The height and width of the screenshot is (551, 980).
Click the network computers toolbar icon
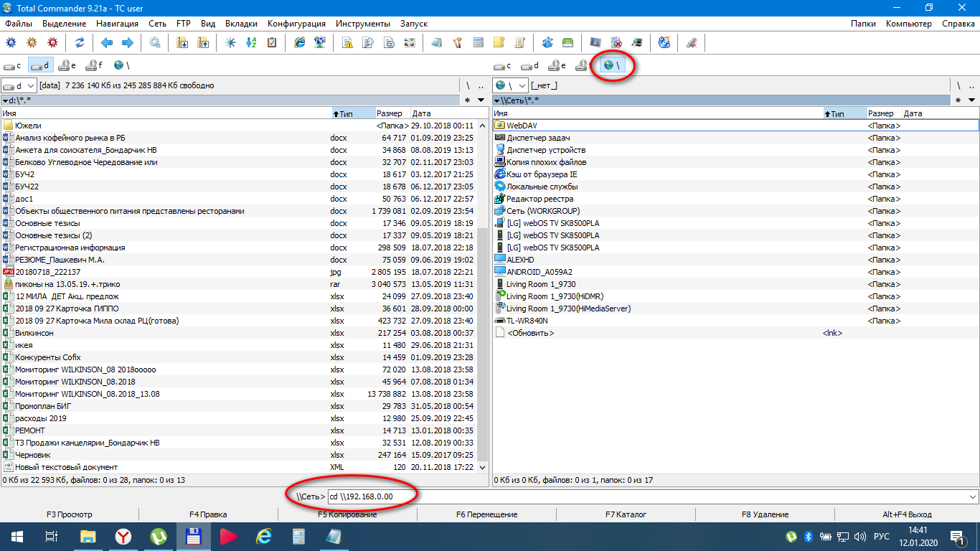click(321, 42)
